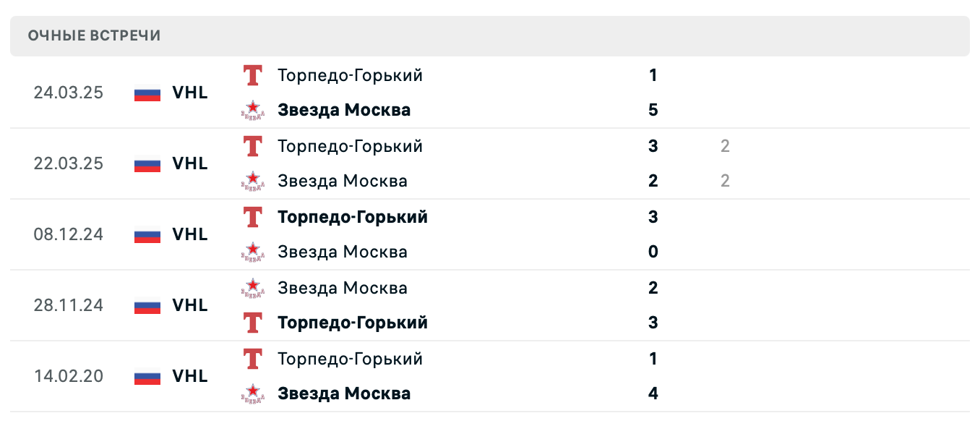Click the Russian flag in the 08.12.24 row
The height and width of the screenshot is (421, 980).
(x=146, y=234)
